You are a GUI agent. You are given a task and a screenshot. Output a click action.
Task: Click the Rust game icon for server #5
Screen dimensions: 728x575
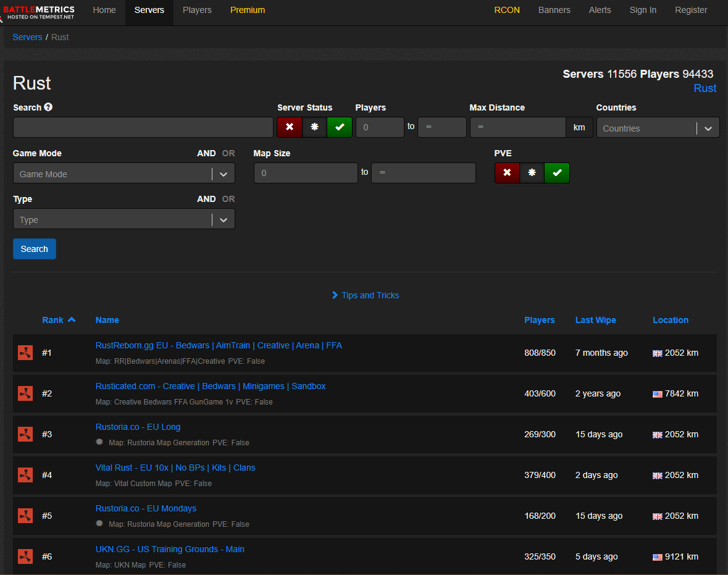pos(25,516)
